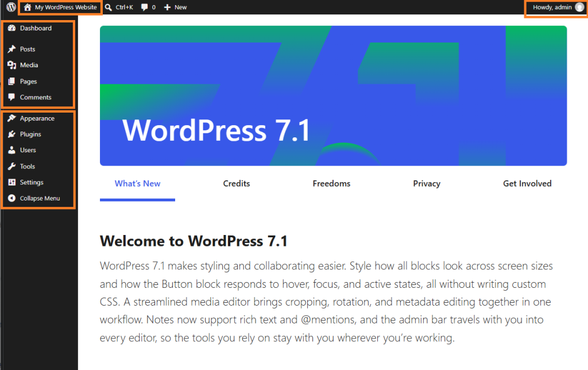Click the My WordPress Website link
Image resolution: width=588 pixels, height=370 pixels.
[x=65, y=7]
